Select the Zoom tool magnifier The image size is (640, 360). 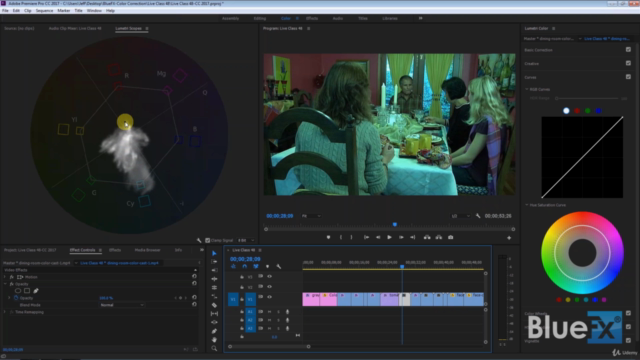tap(214, 348)
